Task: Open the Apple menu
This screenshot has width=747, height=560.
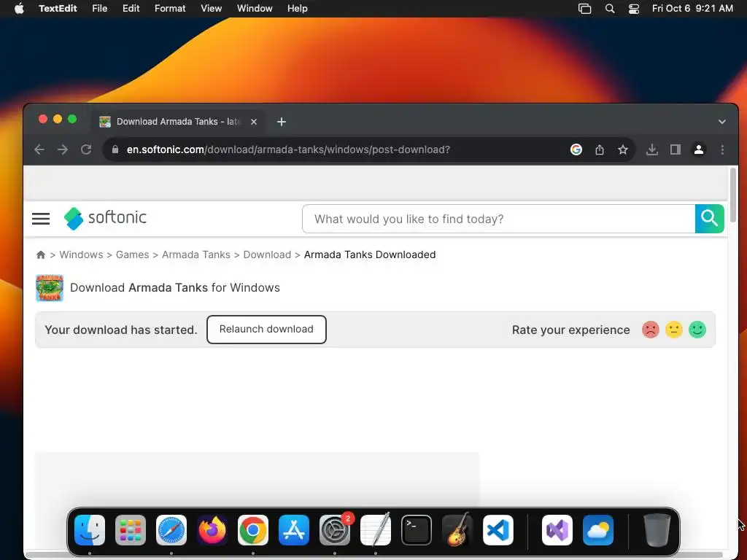Action: click(x=19, y=8)
